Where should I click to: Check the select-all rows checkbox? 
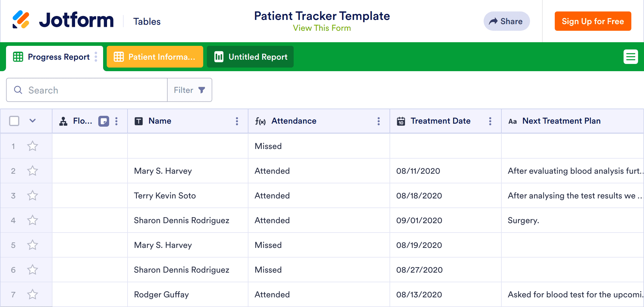(14, 121)
